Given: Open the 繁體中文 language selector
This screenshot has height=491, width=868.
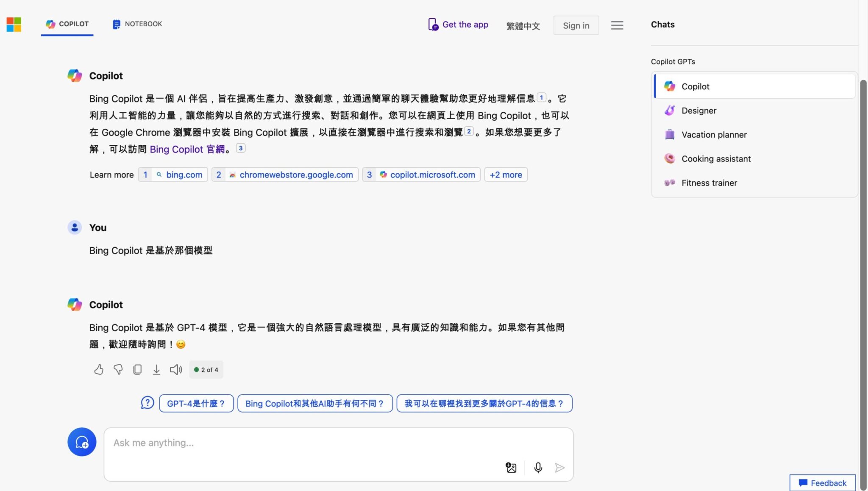Looking at the screenshot, I should click(523, 26).
